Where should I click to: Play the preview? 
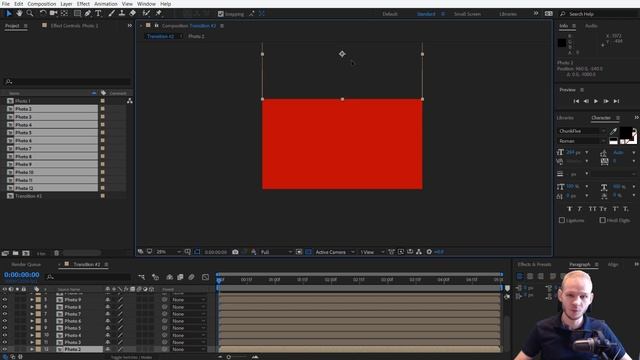pyautogui.click(x=596, y=101)
